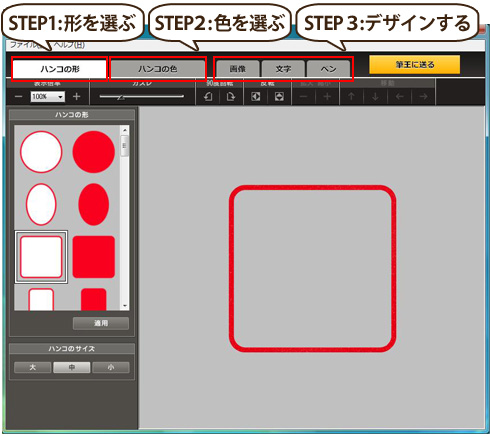Viewport: 490px width, 436px height.
Task: Click the red rounded square stamp on canvas
Action: click(x=312, y=268)
